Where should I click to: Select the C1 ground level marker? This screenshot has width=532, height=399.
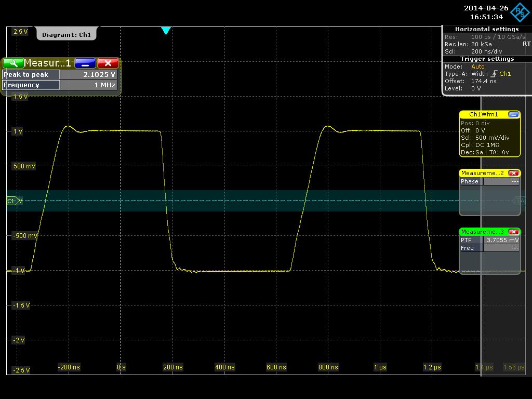click(x=14, y=201)
